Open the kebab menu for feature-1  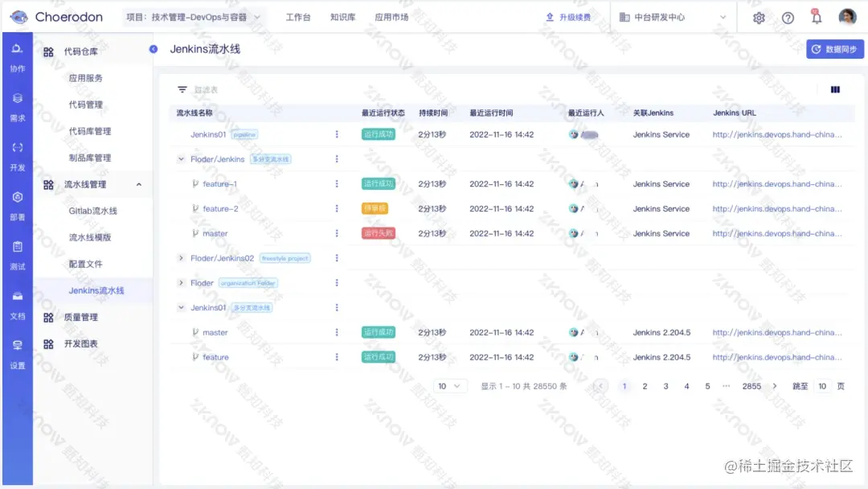tap(337, 183)
